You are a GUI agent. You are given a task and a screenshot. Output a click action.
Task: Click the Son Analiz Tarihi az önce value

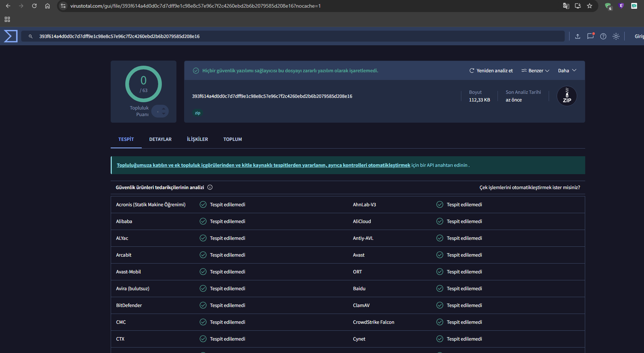click(x=514, y=100)
